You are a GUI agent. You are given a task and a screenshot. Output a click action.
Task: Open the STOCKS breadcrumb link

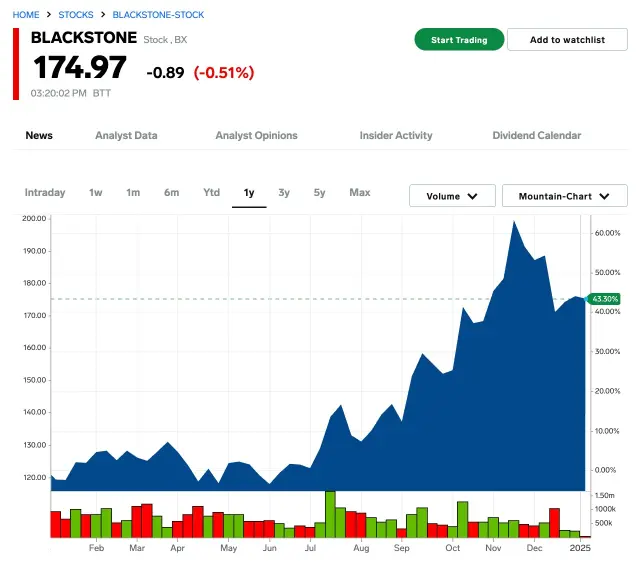click(76, 15)
